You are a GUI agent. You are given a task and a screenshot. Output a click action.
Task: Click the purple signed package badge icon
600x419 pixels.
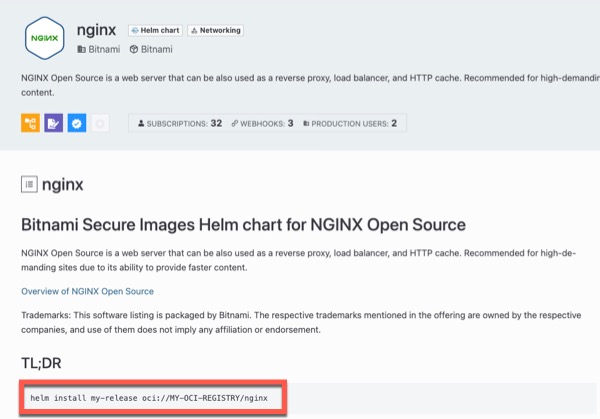point(54,123)
